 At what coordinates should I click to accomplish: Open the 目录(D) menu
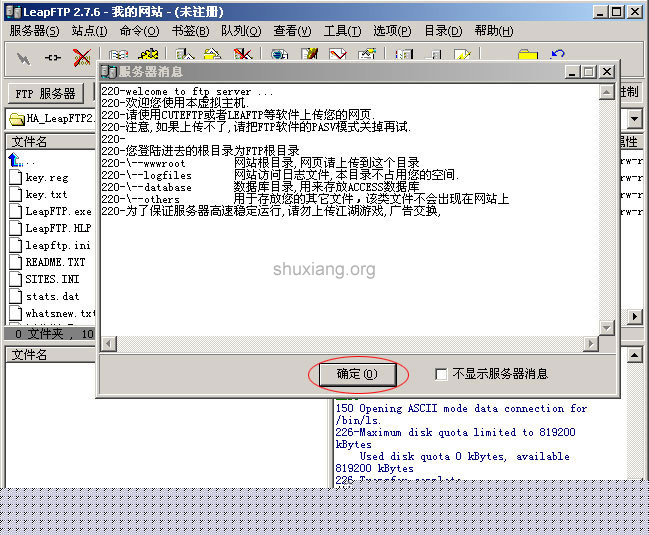pyautogui.click(x=443, y=31)
